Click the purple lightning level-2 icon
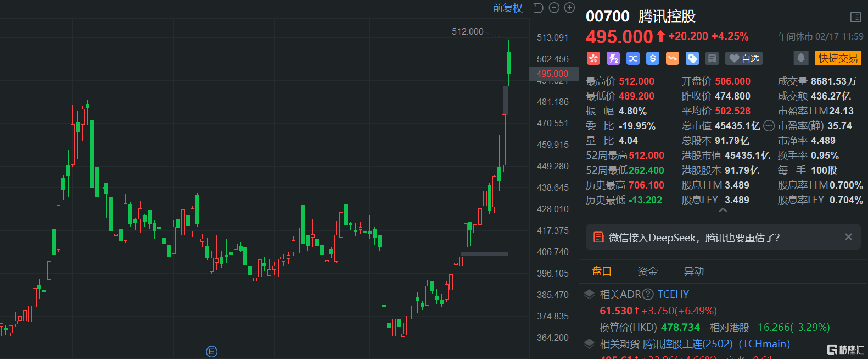Viewport: 868px width, 359px height. click(x=613, y=58)
